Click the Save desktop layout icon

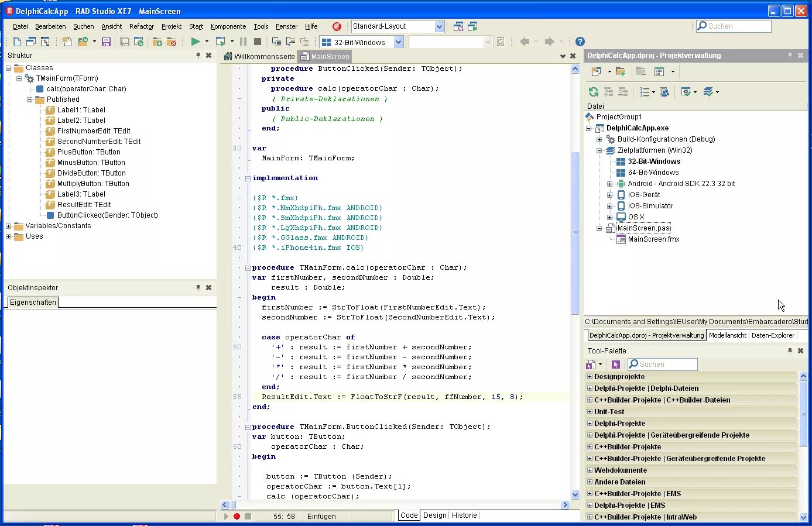tap(458, 26)
